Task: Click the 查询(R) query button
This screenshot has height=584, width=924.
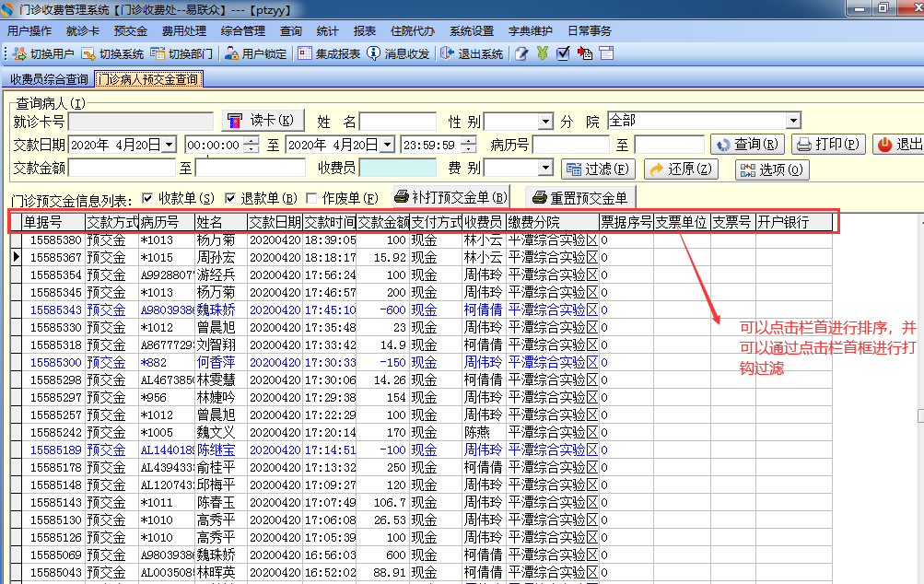Action: click(x=747, y=145)
